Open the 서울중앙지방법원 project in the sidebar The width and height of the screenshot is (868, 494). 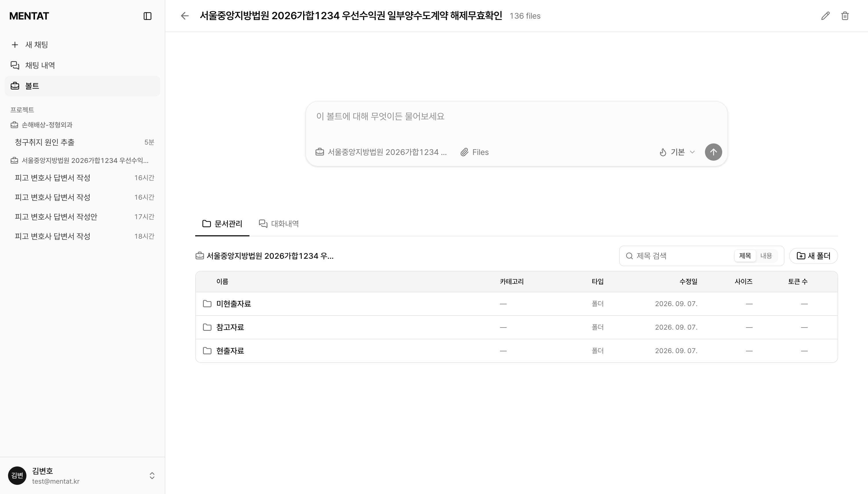tap(80, 160)
